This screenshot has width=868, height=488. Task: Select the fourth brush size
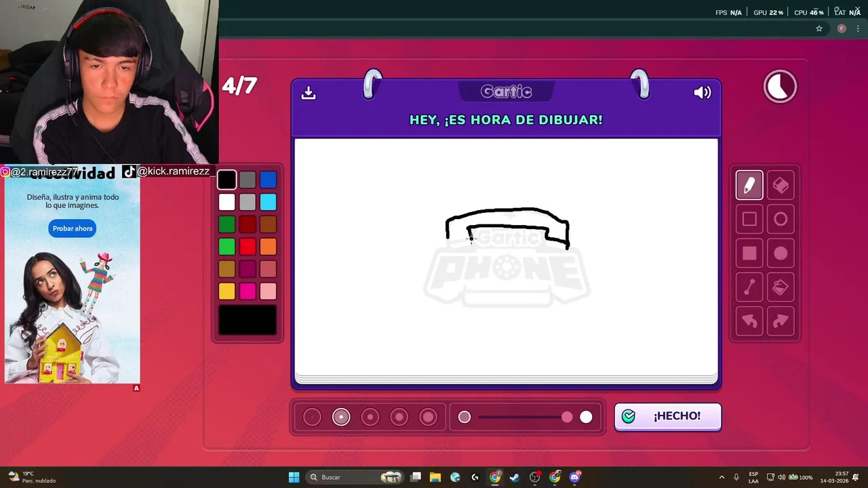[x=399, y=417]
